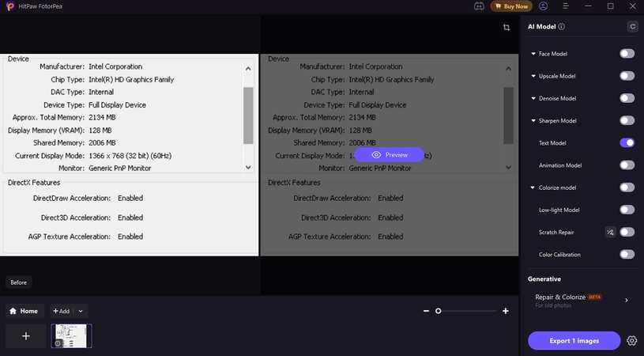Select the crop tool icon

point(507,28)
